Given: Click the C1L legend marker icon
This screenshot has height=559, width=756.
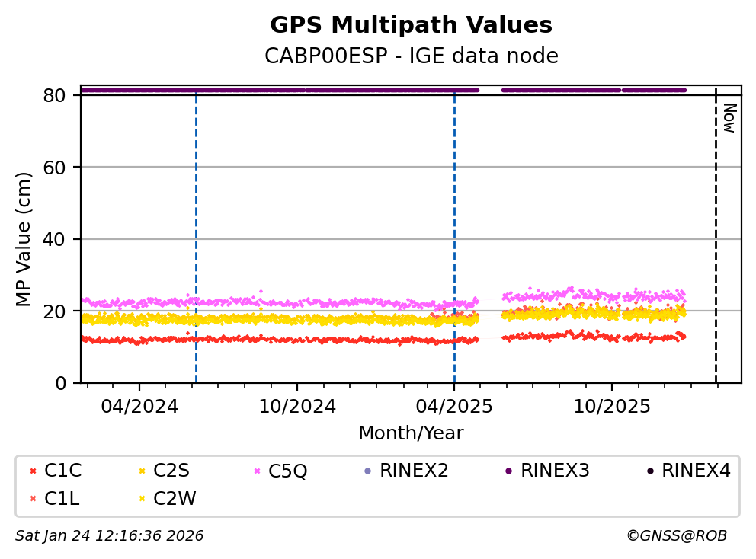Looking at the screenshot, I should tap(33, 499).
